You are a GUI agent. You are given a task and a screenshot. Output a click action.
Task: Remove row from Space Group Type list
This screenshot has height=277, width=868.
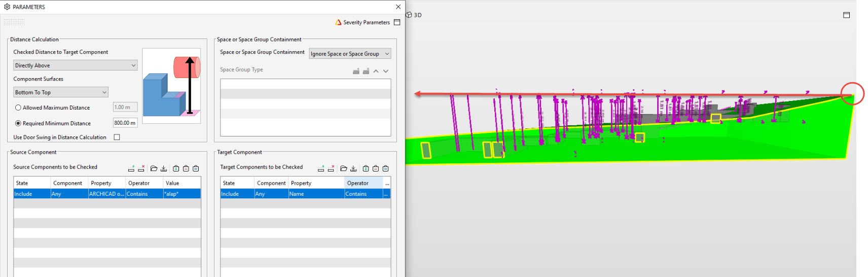tap(366, 71)
